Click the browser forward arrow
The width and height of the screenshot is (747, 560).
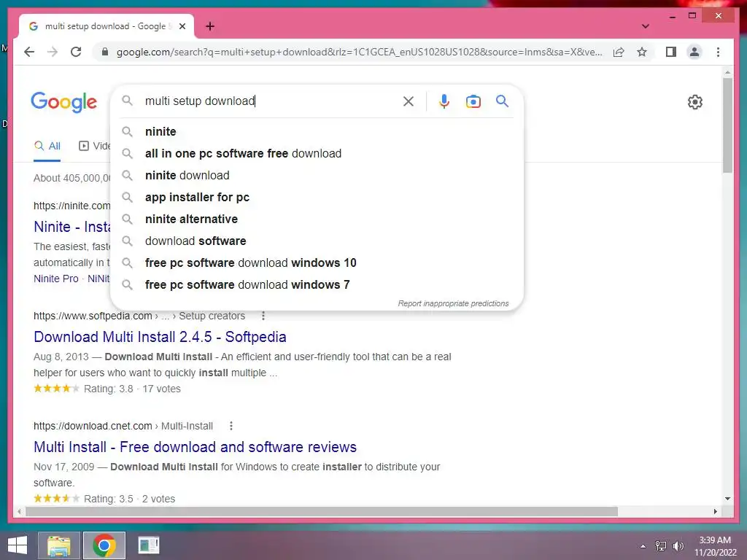[x=53, y=52]
